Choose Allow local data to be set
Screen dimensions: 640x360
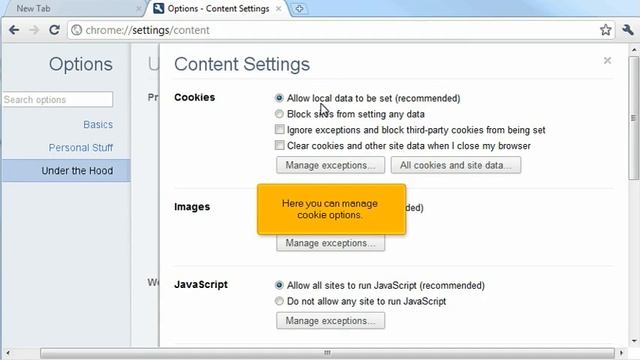[x=279, y=98]
